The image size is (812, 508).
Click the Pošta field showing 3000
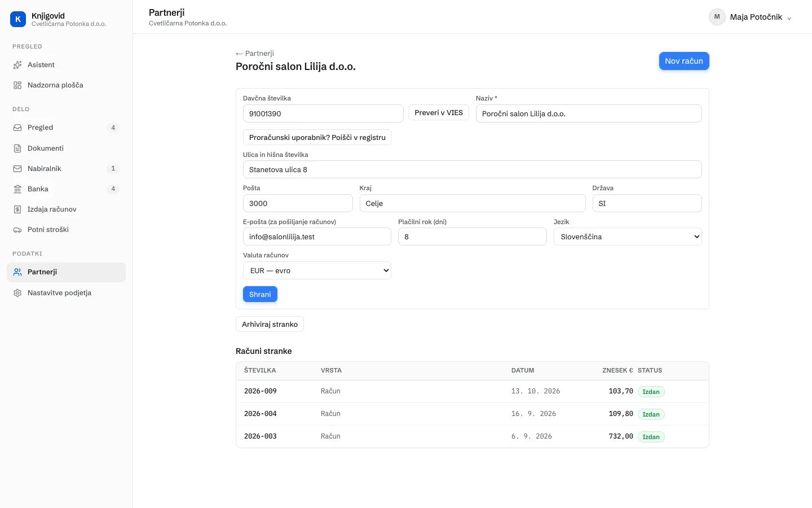click(298, 203)
